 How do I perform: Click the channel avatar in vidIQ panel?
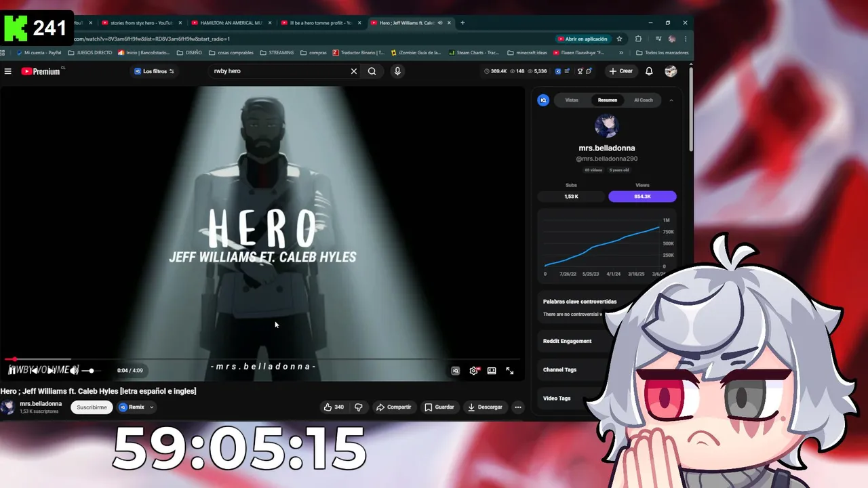point(607,126)
